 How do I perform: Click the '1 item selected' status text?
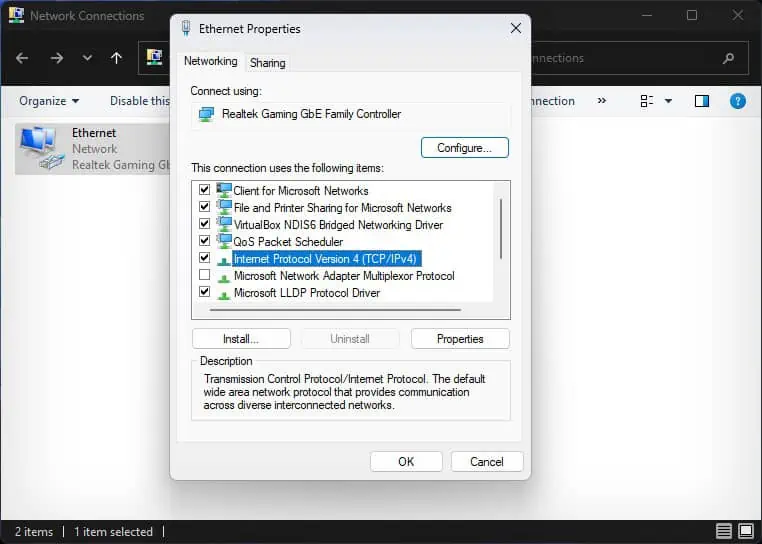point(113,532)
